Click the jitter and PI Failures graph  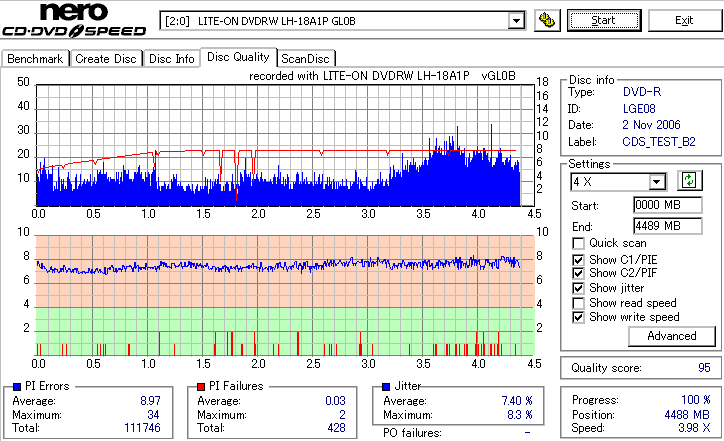pos(285,296)
